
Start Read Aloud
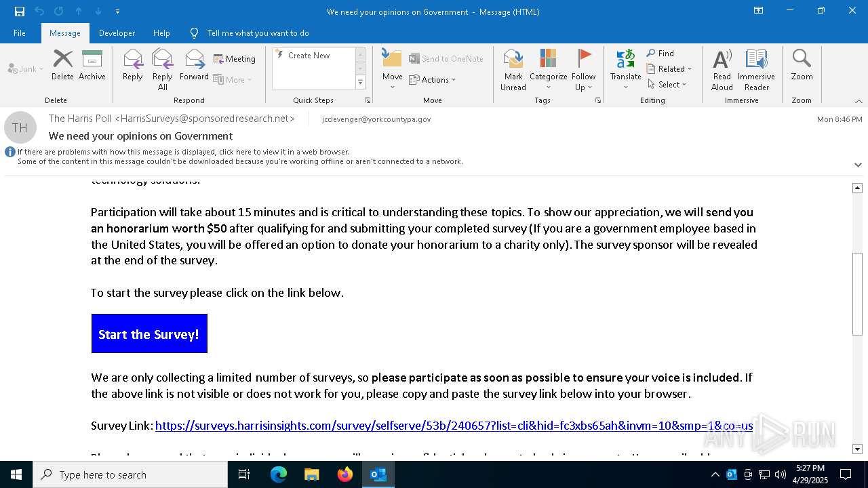pyautogui.click(x=722, y=69)
